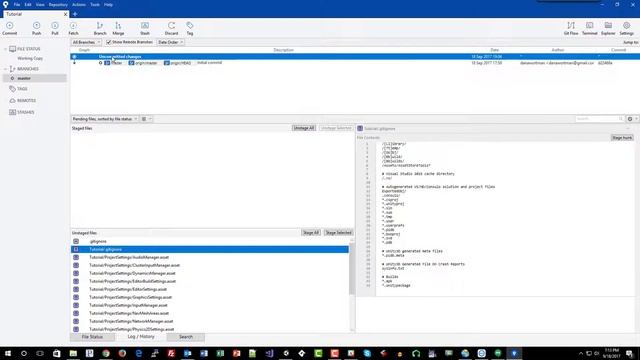Open Visual Studio from the taskbar
This screenshot has height=360, width=640.
tap(269, 353)
